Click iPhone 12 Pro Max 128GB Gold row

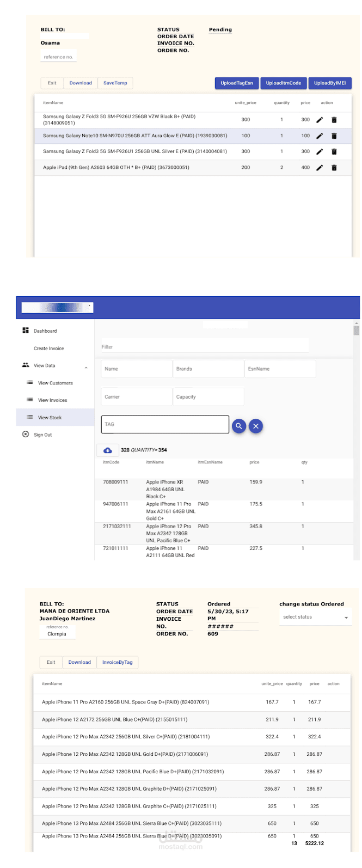pyautogui.click(x=192, y=754)
